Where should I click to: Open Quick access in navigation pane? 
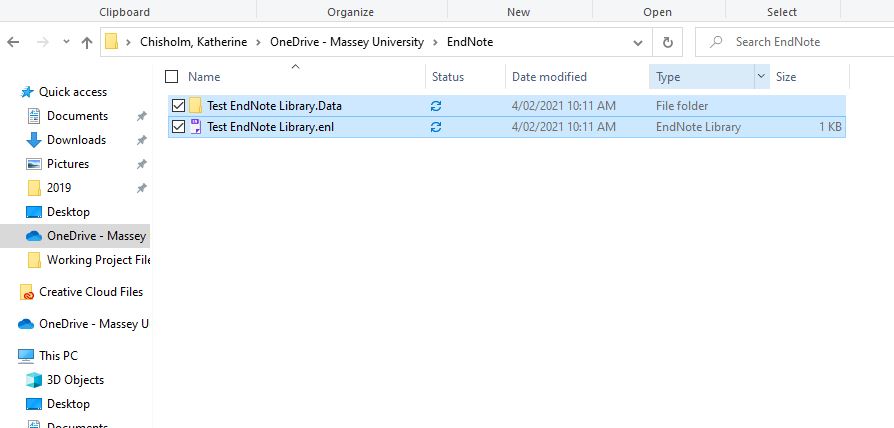[x=73, y=92]
